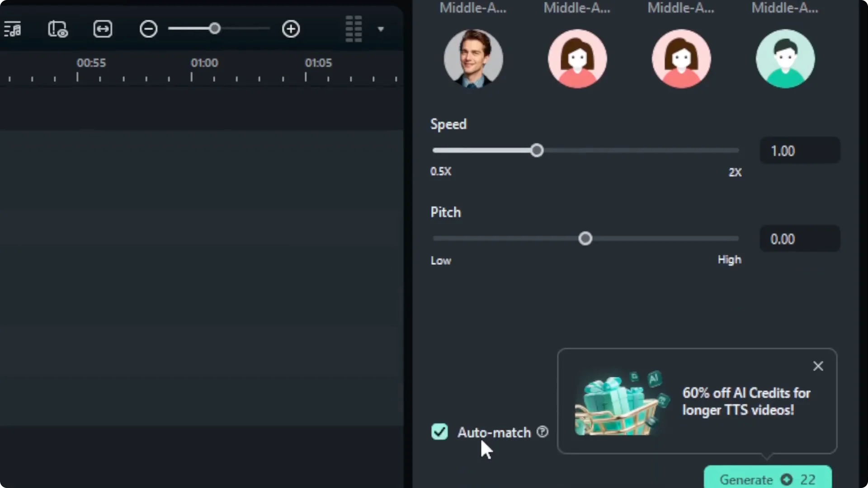Open the second pink voice avatar options
The height and width of the screenshot is (488, 868).
coord(681,58)
